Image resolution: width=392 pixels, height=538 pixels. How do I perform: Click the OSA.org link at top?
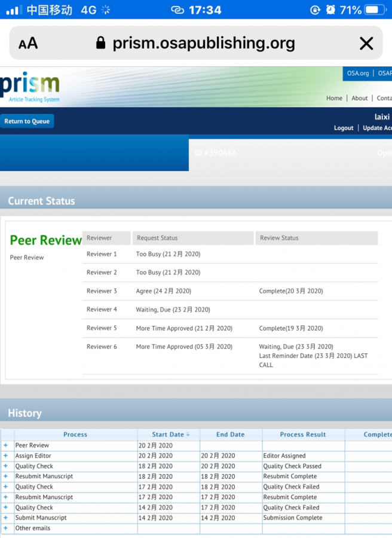tap(358, 74)
